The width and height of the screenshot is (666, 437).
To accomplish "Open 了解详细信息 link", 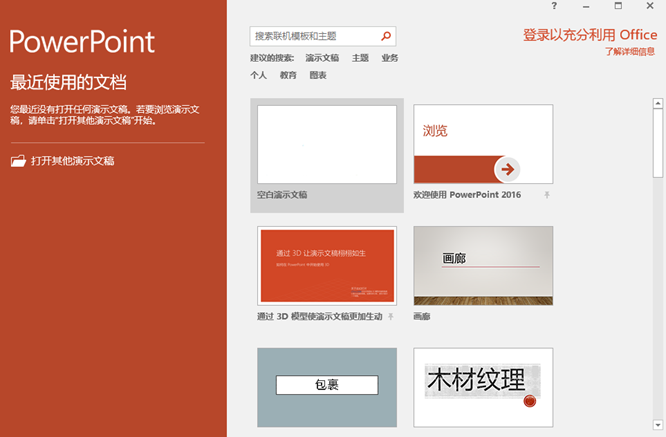I will click(630, 52).
